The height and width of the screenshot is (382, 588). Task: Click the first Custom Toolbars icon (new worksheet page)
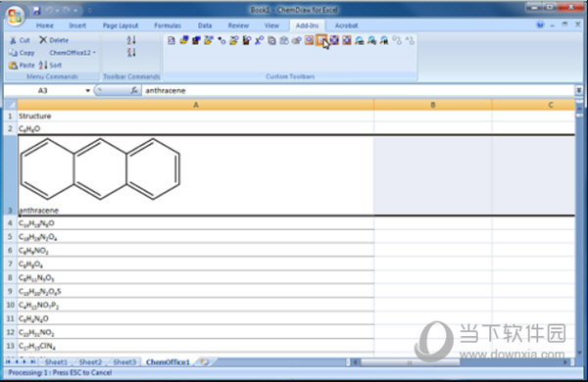pyautogui.click(x=171, y=40)
